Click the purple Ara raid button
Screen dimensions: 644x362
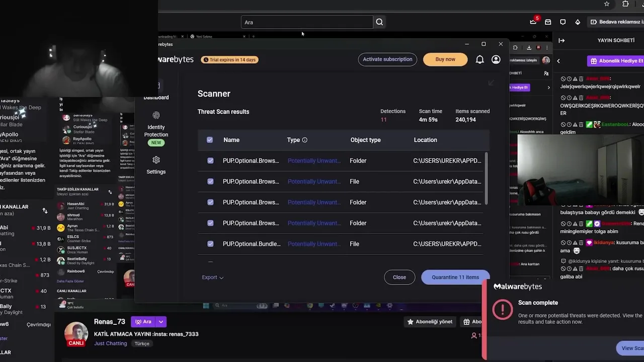point(143,322)
